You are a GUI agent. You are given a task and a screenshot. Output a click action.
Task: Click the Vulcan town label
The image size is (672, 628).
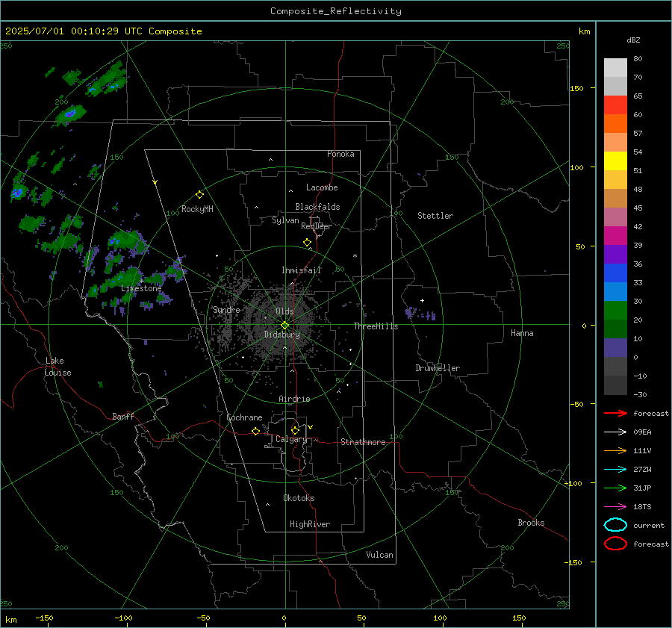point(379,555)
